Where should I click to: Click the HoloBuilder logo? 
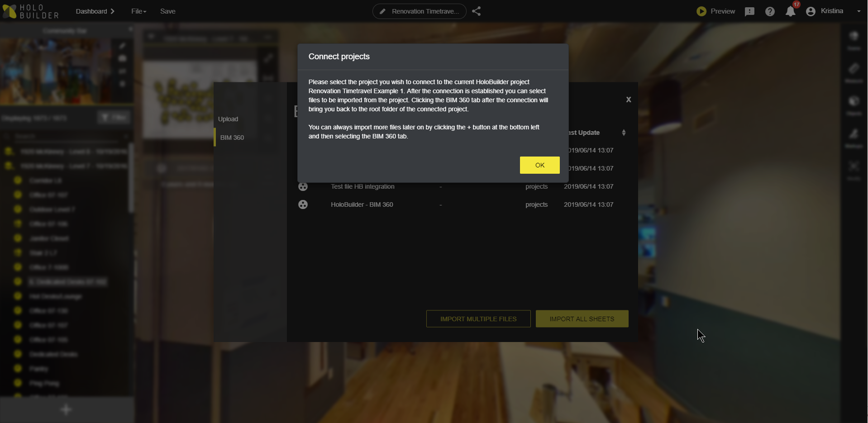pos(31,11)
